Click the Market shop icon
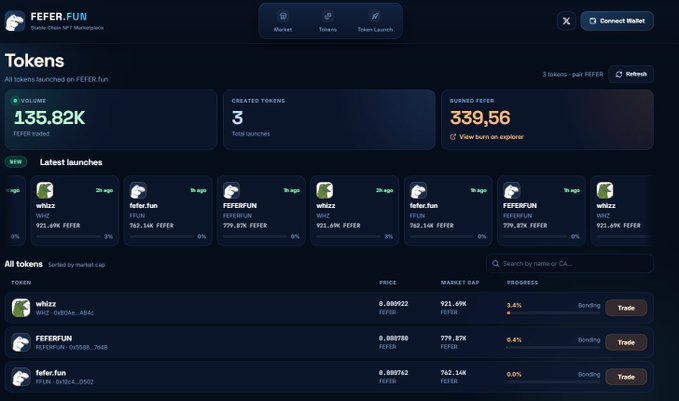Screen dimensions: 679x401 [283, 16]
